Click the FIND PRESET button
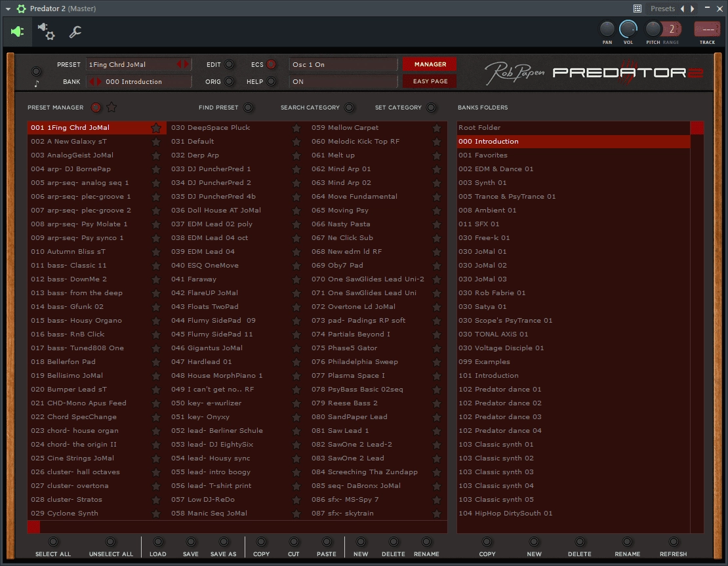The image size is (728, 566). [249, 108]
